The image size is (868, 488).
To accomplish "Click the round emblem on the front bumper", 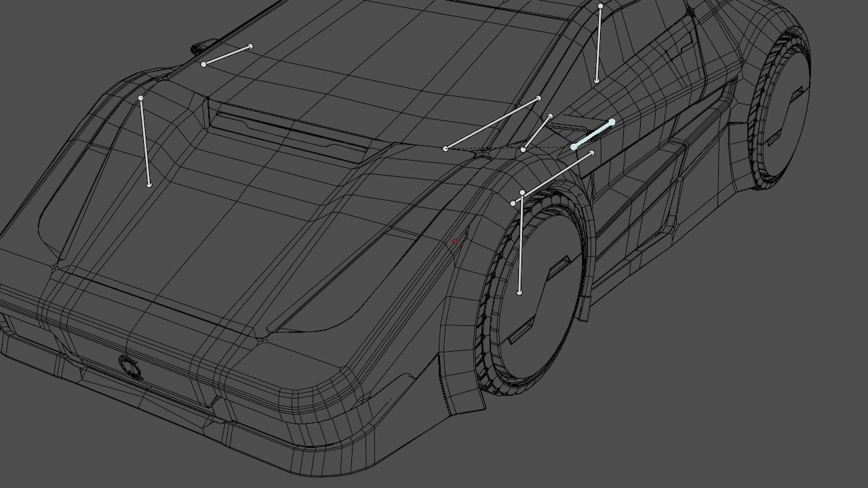I will tap(131, 367).
